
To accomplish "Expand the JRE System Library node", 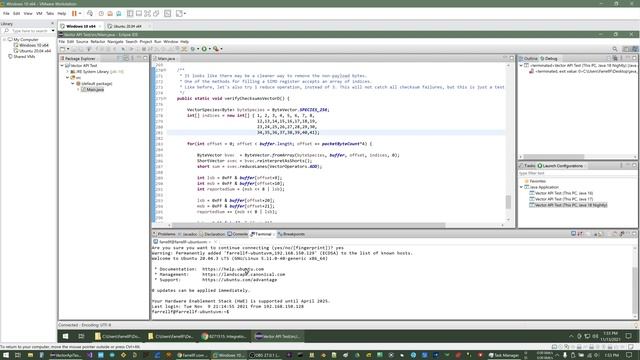I will point(67,72).
